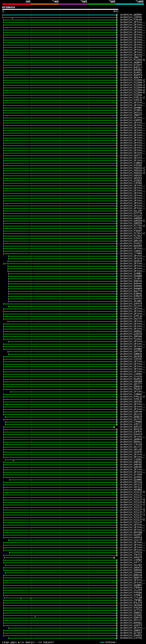This screenshot has height=644, width=146.
Task: Click the red ~20% legend color bar
Action: point(16,4)
